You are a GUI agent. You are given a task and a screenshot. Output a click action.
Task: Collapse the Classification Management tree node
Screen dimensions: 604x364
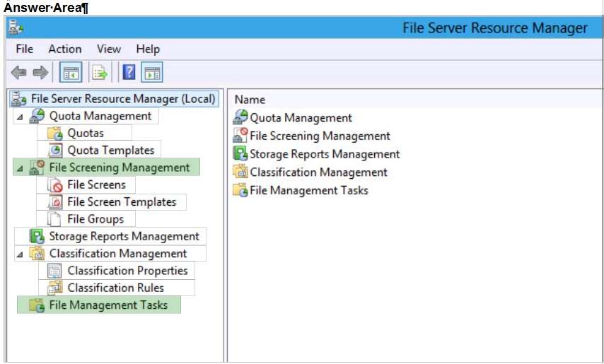(20, 254)
